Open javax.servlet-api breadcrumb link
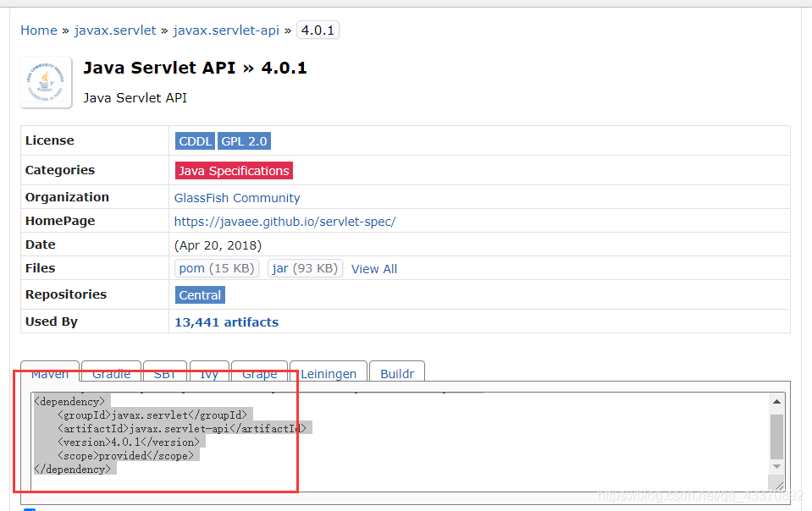The height and width of the screenshot is (511, 812). pos(226,30)
